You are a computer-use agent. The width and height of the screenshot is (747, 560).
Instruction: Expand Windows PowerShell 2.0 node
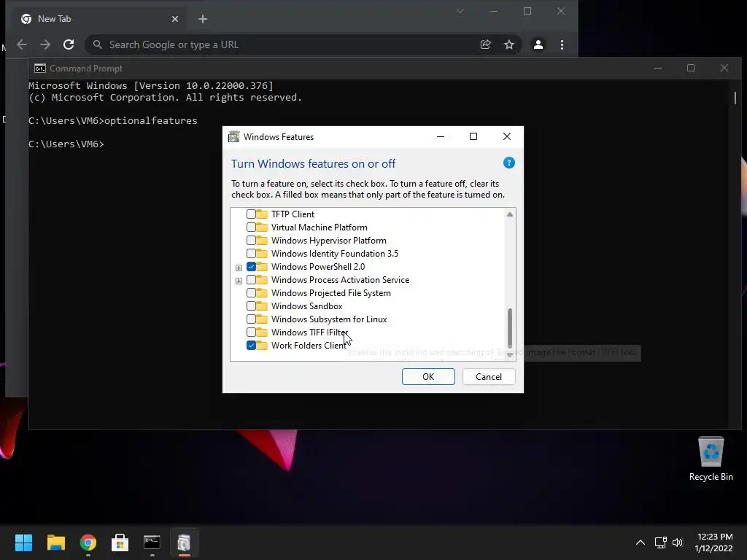point(239,268)
